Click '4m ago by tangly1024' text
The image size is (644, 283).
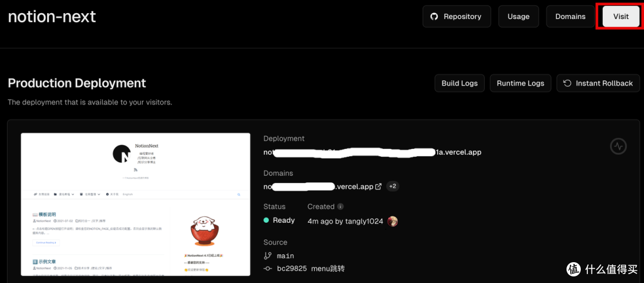click(345, 222)
